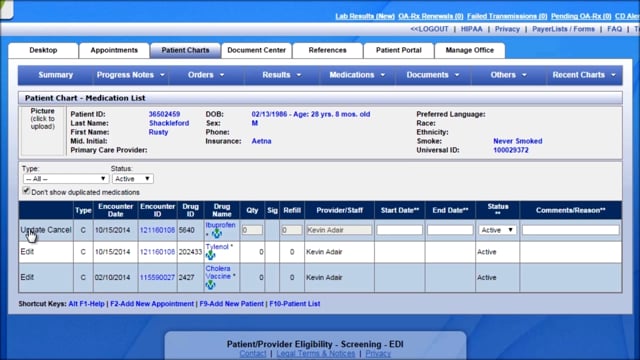Click Edit on the Cholera Vaccine row
The image size is (640, 360).
(x=27, y=277)
